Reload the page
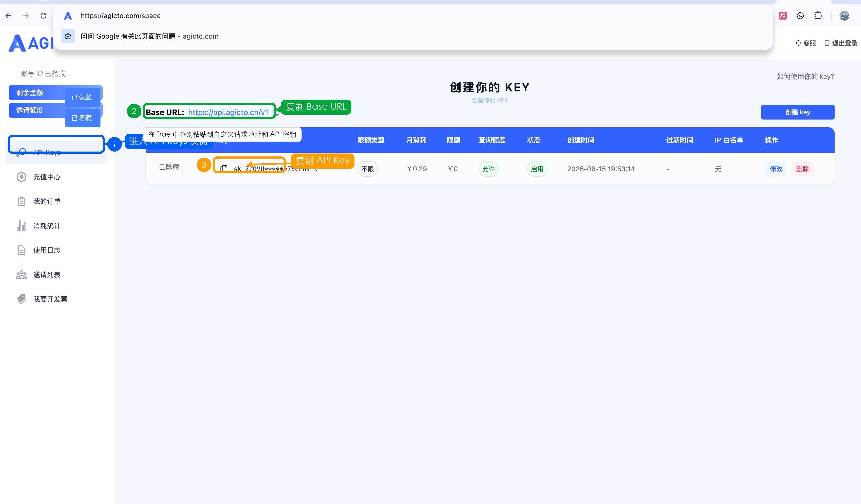 [x=43, y=16]
